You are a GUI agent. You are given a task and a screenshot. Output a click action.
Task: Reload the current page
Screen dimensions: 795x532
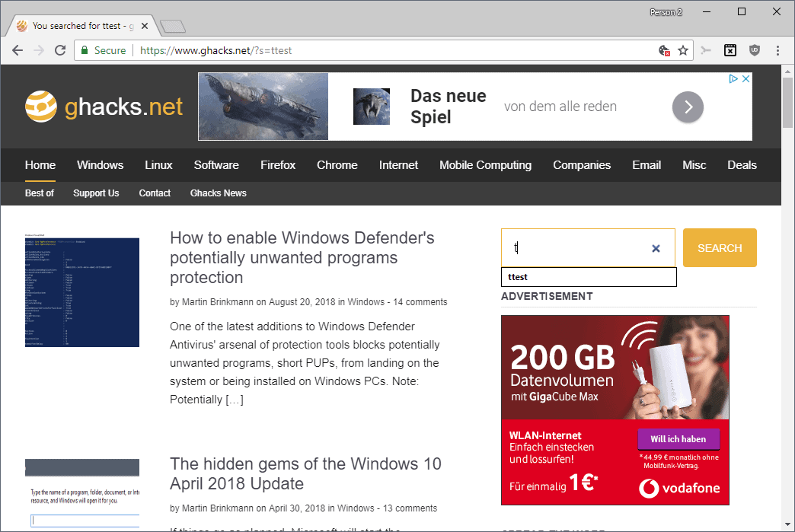pyautogui.click(x=60, y=50)
